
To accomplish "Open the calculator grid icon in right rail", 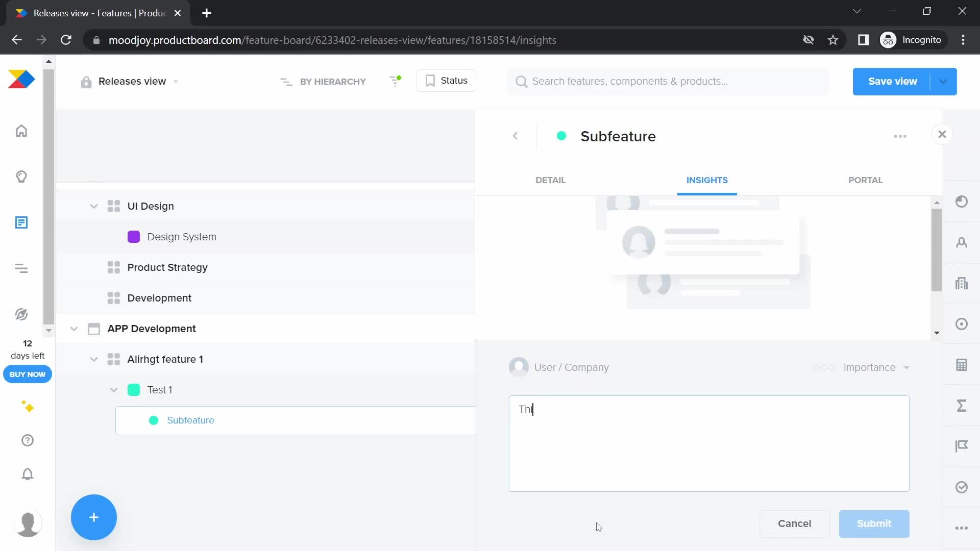I will click(962, 365).
